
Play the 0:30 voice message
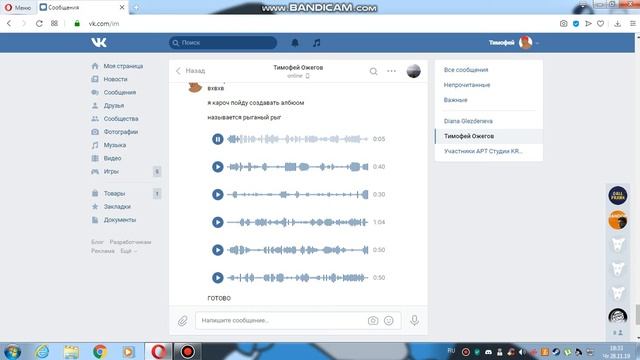[218, 195]
